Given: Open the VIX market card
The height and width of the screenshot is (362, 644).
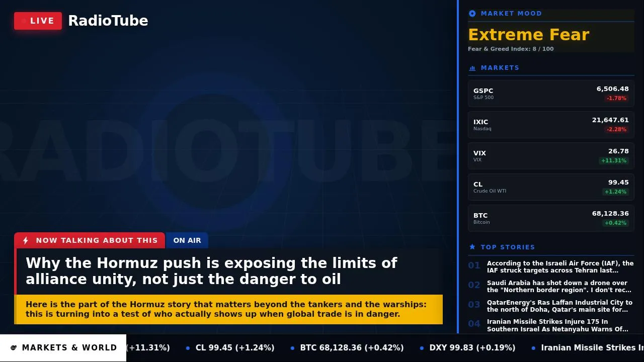Looking at the screenshot, I should pyautogui.click(x=551, y=156).
